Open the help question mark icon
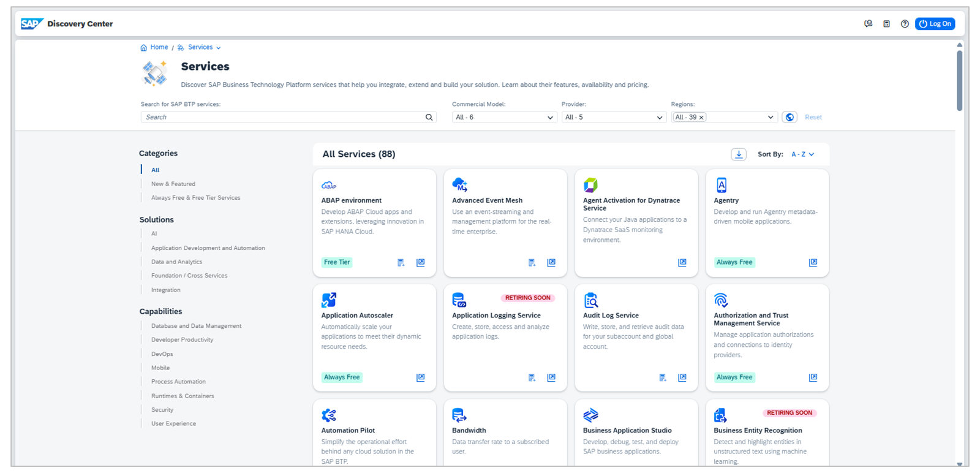The width and height of the screenshot is (980, 473). (x=905, y=24)
